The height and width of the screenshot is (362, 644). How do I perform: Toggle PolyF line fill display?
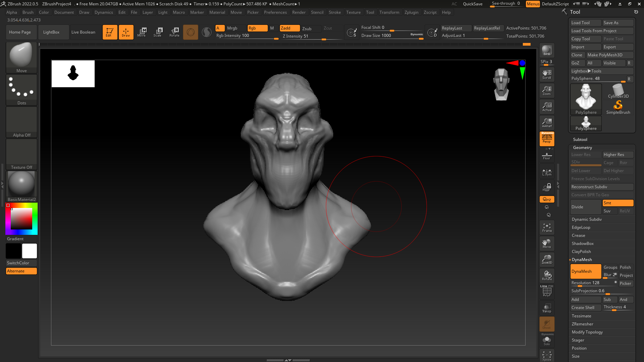[x=547, y=291]
